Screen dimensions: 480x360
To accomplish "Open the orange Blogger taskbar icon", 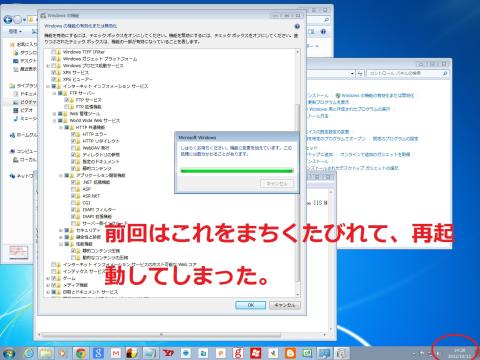I will point(290,353).
